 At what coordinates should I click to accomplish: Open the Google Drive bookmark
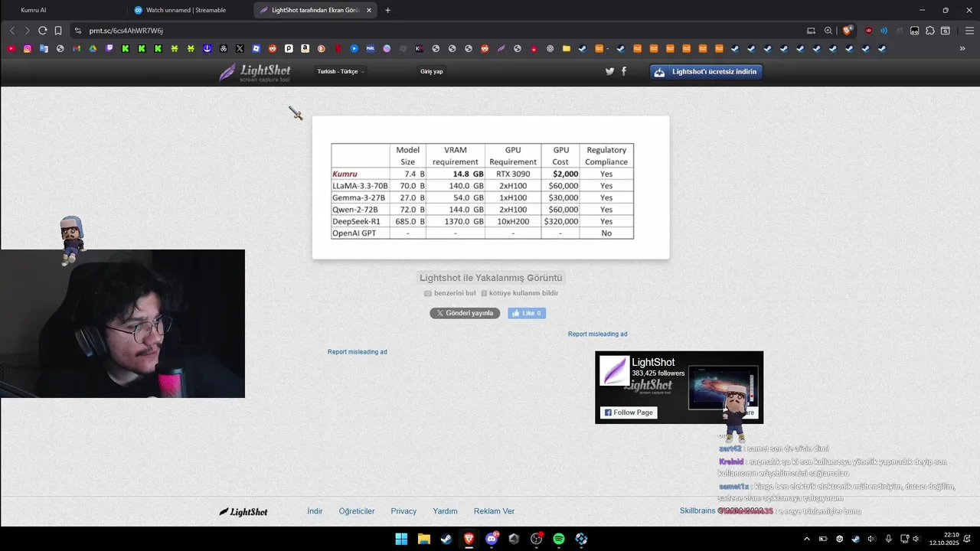click(93, 48)
